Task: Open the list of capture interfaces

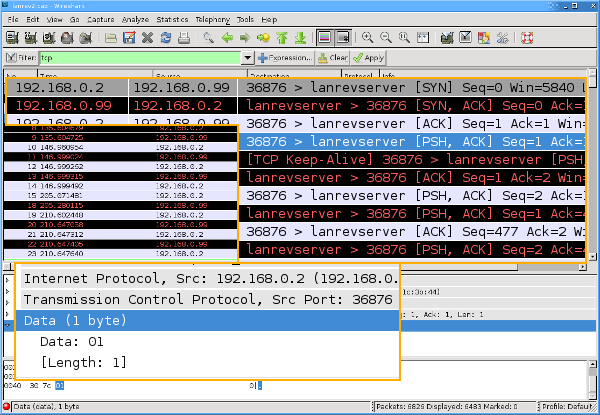Action: 13,37
